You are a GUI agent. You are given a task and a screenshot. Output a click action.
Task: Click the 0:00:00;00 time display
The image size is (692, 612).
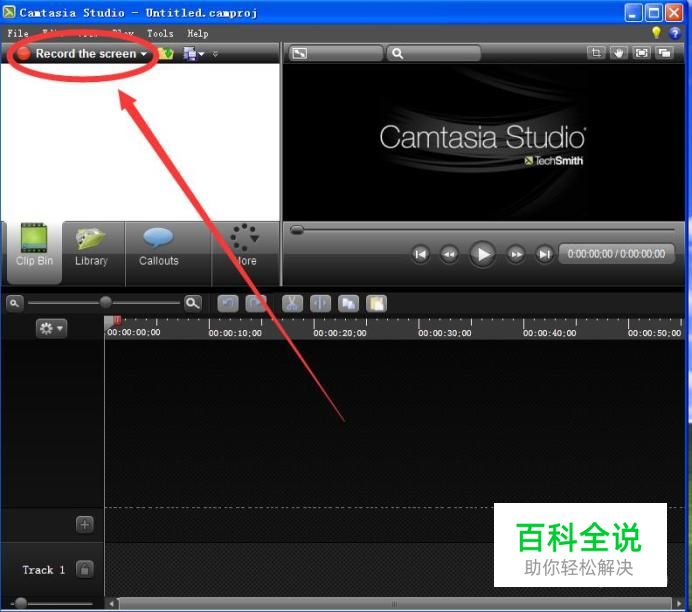click(616, 254)
